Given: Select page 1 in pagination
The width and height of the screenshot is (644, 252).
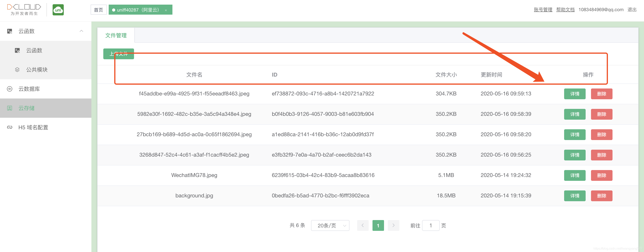Looking at the screenshot, I should 378,225.
